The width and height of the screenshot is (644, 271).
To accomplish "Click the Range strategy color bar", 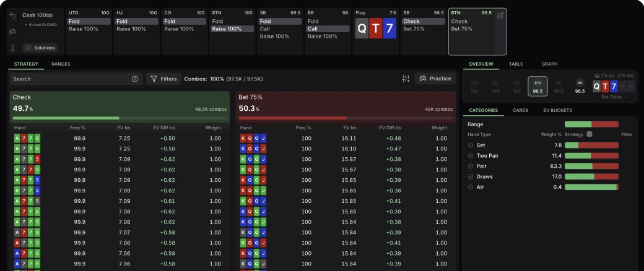I will point(591,124).
